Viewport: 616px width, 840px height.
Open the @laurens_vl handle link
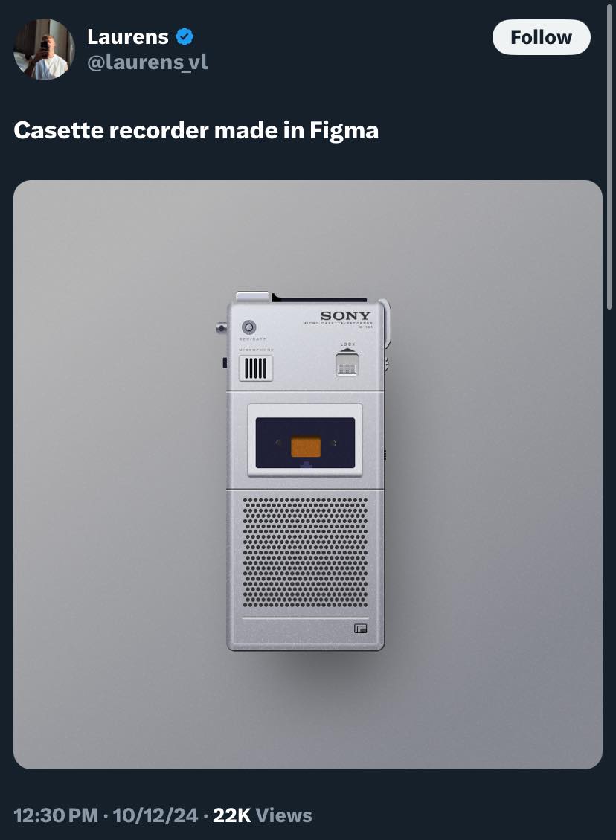coord(147,62)
